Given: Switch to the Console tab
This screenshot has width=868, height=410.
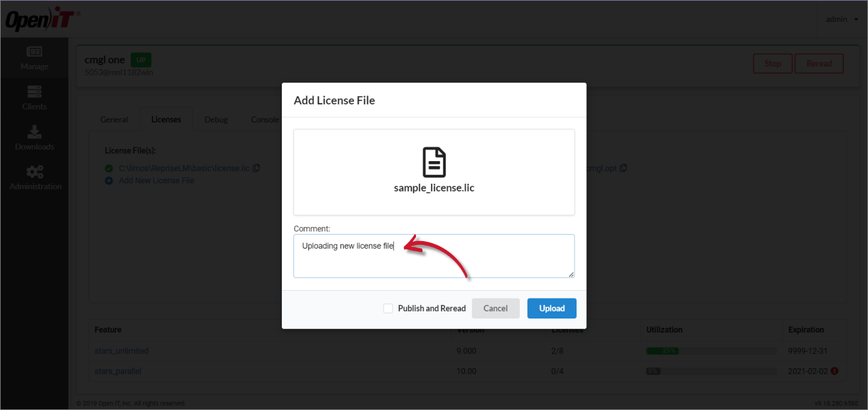Looking at the screenshot, I should [x=264, y=119].
